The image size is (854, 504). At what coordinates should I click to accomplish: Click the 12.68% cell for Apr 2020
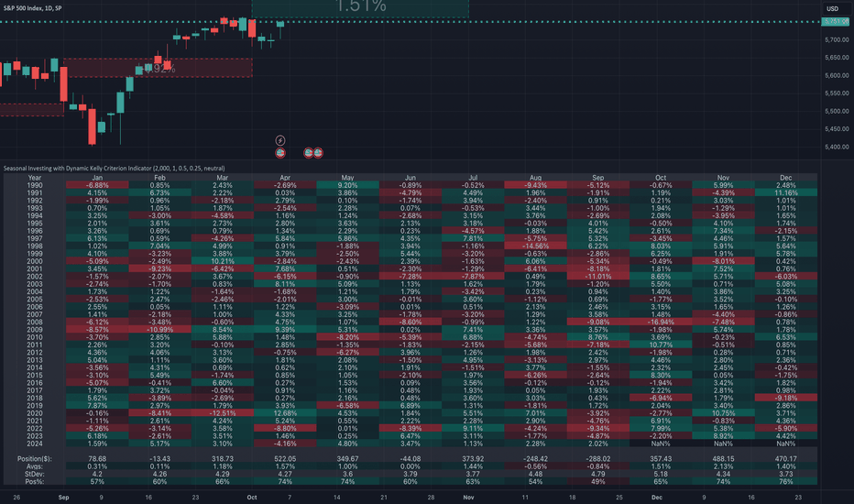(x=285, y=413)
